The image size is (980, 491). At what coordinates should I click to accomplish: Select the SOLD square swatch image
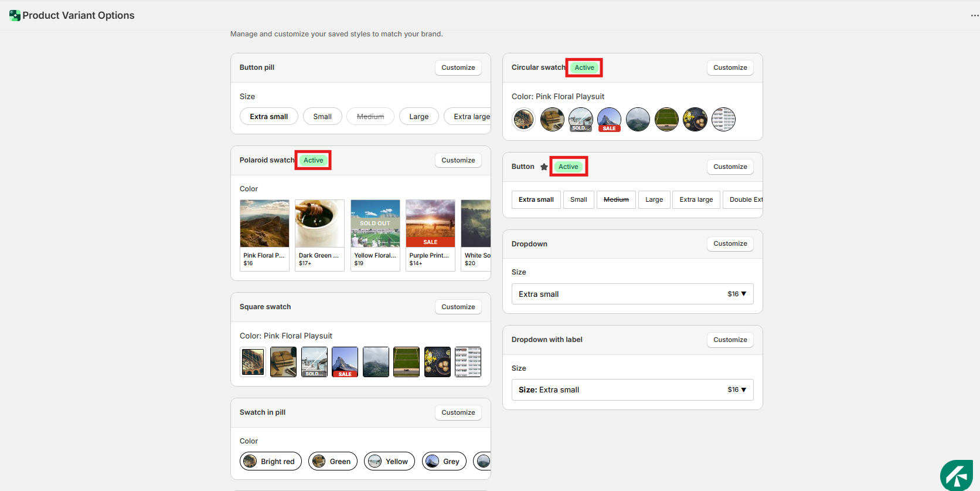point(314,362)
